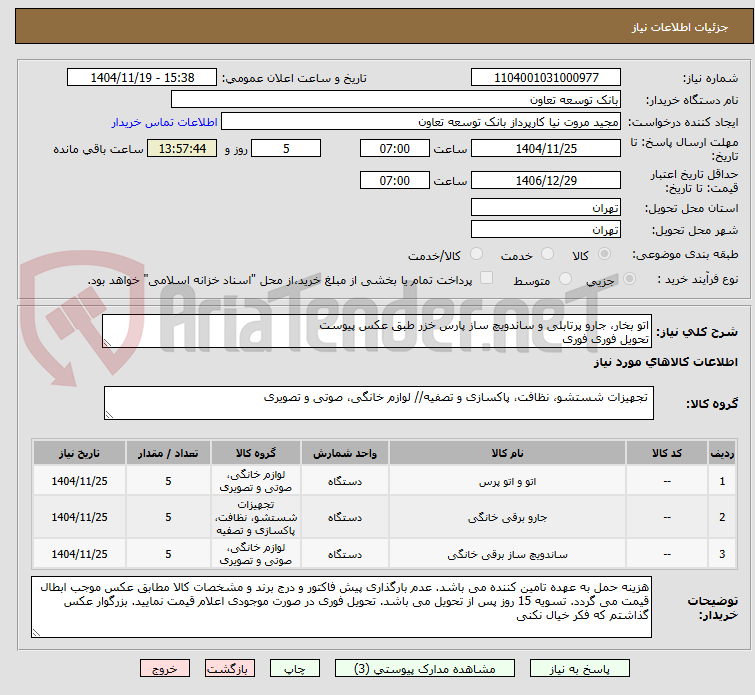The height and width of the screenshot is (695, 755).
Task: Click the کد کالا column header
Action: (667, 453)
